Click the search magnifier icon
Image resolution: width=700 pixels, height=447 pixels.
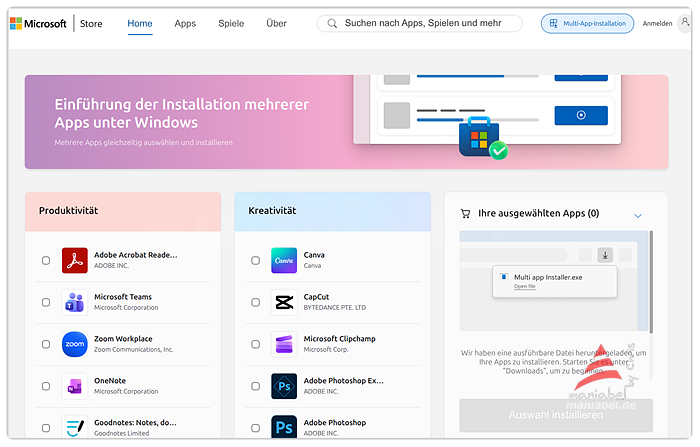[332, 24]
